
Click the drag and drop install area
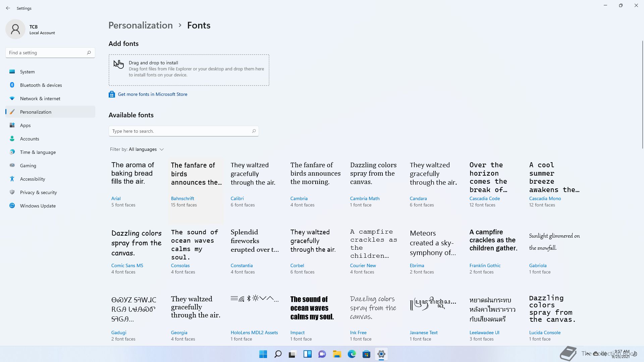(x=189, y=70)
